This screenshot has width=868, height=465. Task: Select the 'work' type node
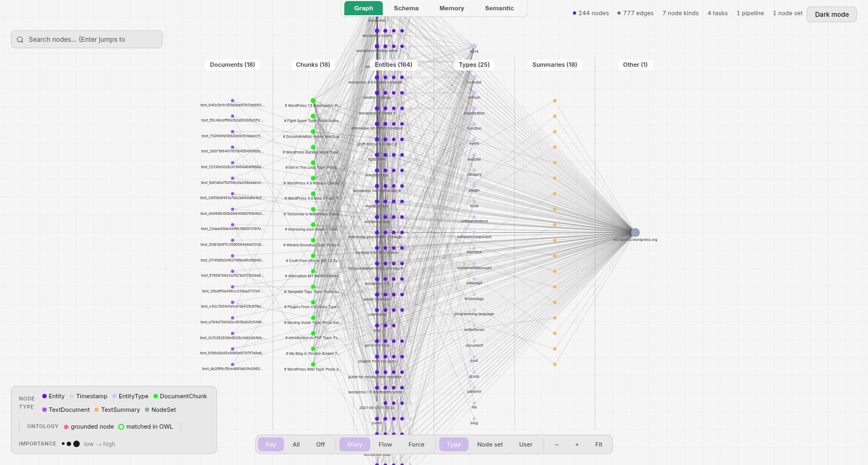point(474,47)
